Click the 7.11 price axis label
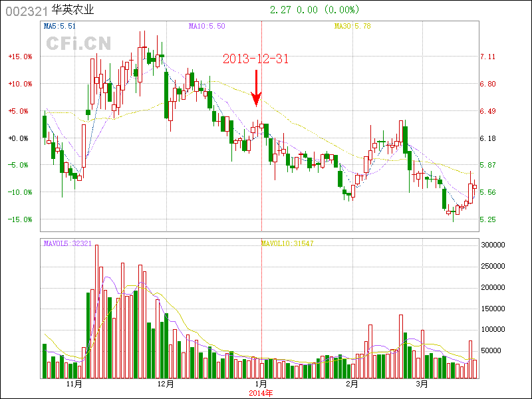 coord(488,57)
